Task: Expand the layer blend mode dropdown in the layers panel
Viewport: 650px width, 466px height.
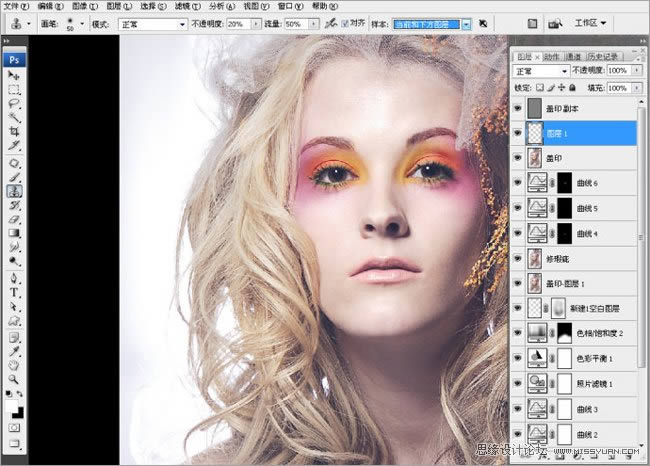Action: click(x=541, y=71)
